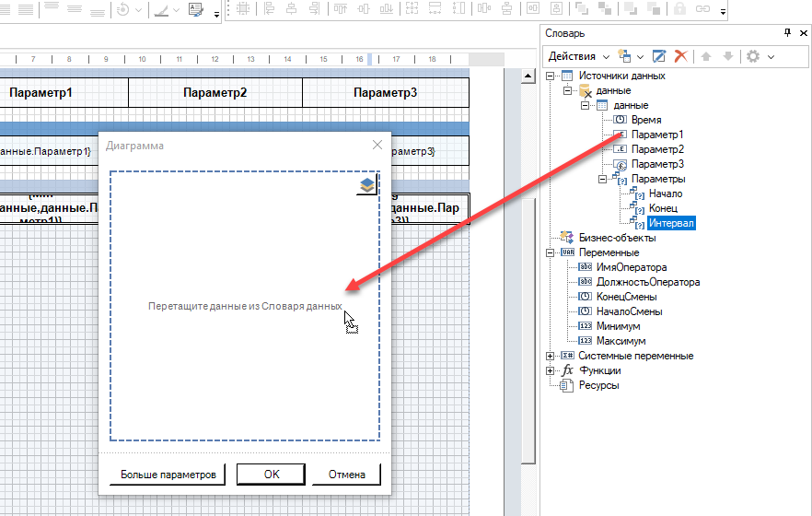The width and height of the screenshot is (812, 516).
Task: Click the red delete X icon
Action: [681, 56]
